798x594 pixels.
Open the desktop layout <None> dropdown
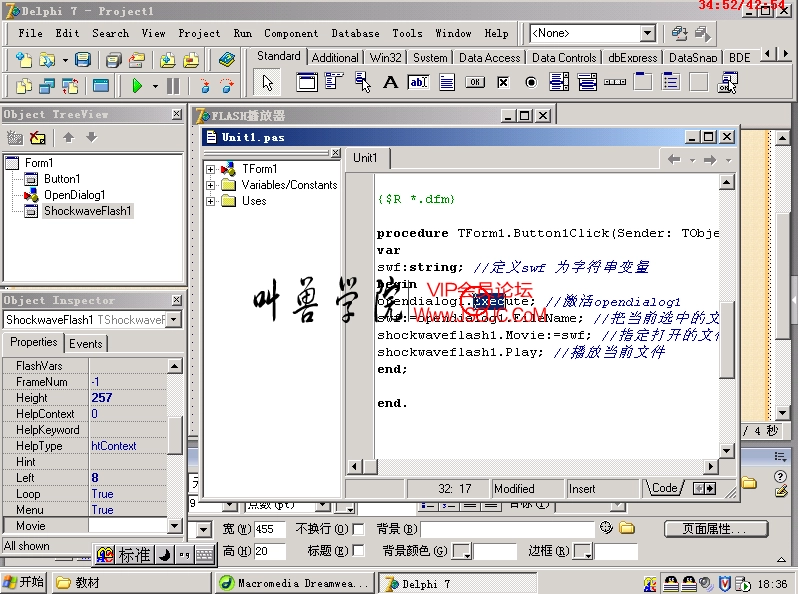(647, 33)
